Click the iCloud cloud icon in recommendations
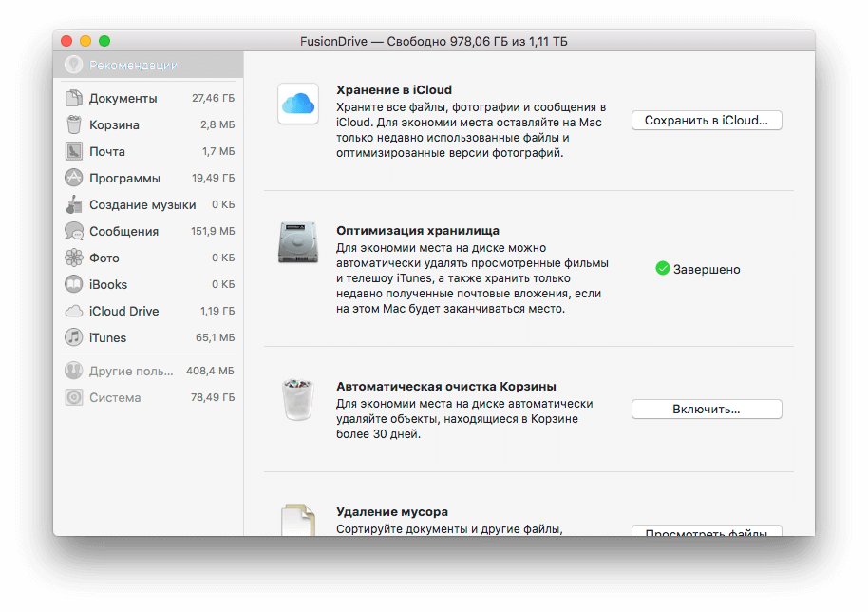 click(x=297, y=104)
